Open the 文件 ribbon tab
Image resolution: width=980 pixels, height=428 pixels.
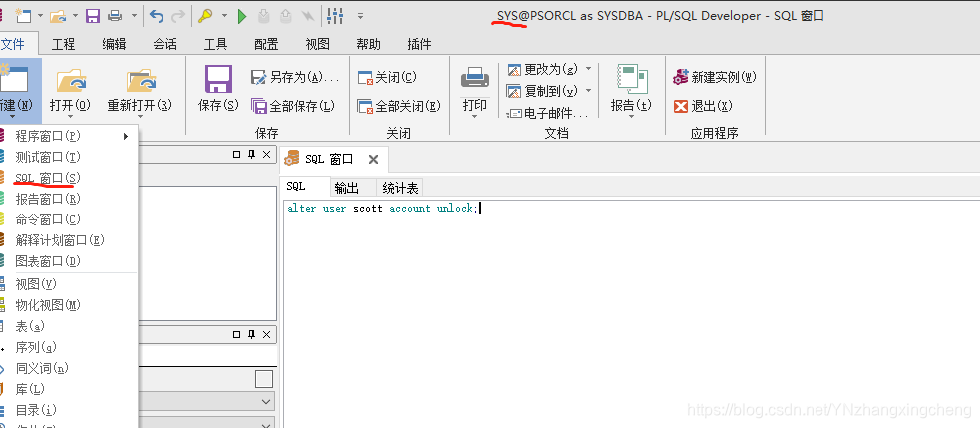click(x=13, y=44)
